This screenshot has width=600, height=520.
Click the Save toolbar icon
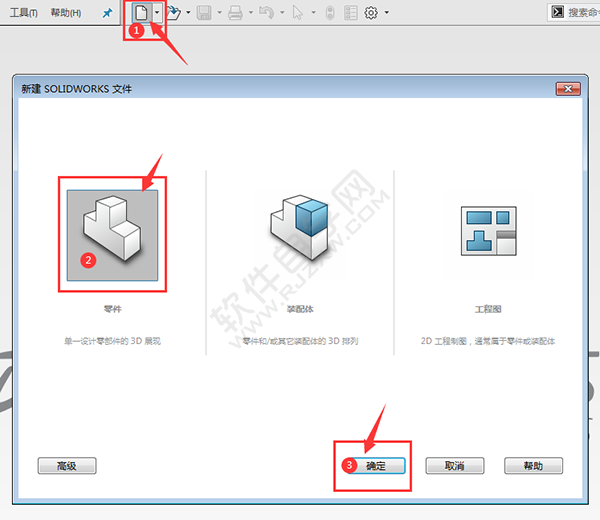[x=204, y=13]
